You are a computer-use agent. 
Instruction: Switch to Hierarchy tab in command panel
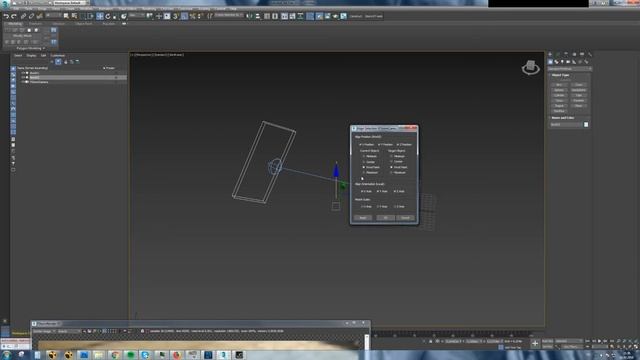coord(566,54)
